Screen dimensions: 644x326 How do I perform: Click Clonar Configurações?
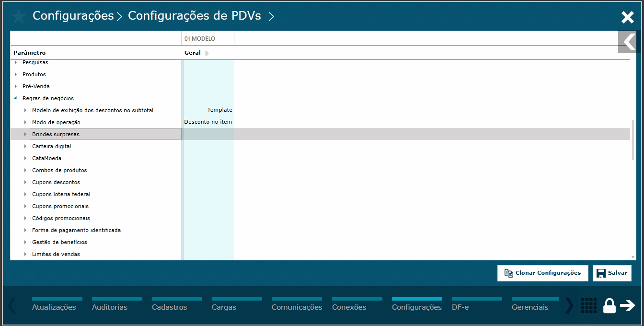tap(542, 273)
